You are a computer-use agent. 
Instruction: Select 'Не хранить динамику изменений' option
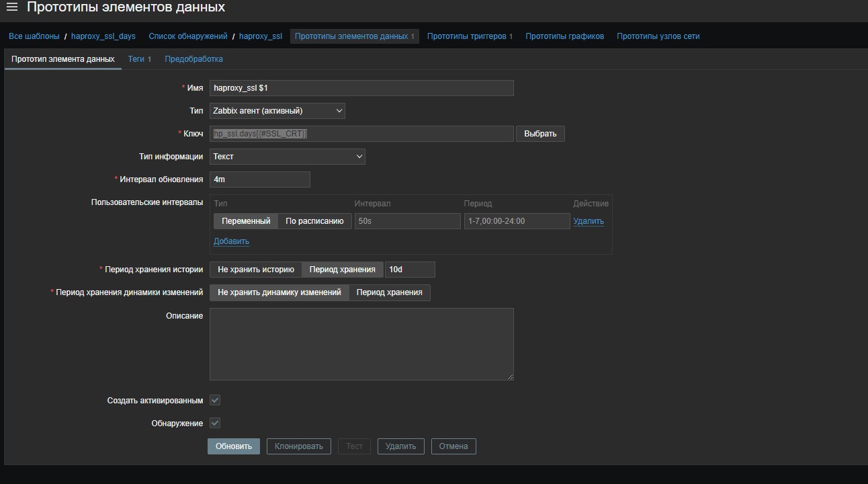click(x=279, y=292)
